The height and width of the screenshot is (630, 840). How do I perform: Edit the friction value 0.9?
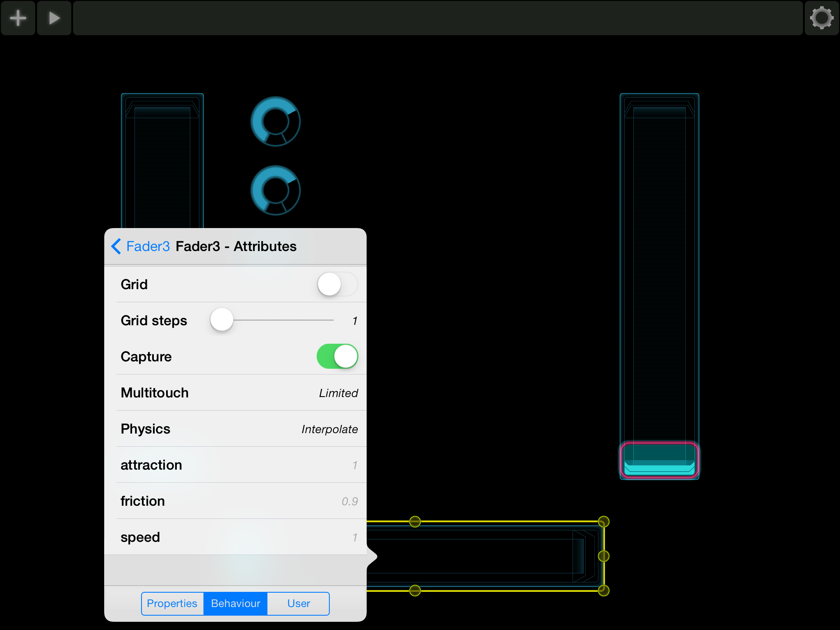coord(349,501)
